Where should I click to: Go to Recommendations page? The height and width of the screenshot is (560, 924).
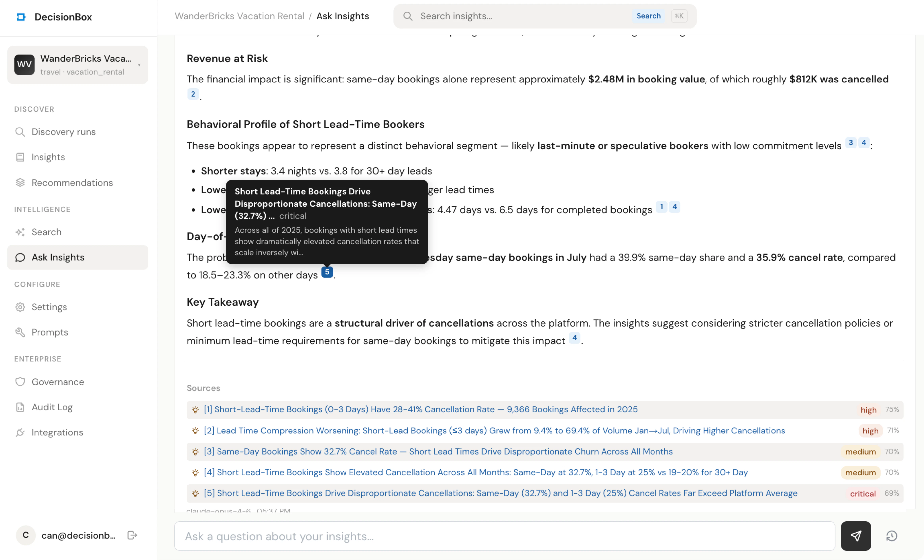pyautogui.click(x=72, y=183)
